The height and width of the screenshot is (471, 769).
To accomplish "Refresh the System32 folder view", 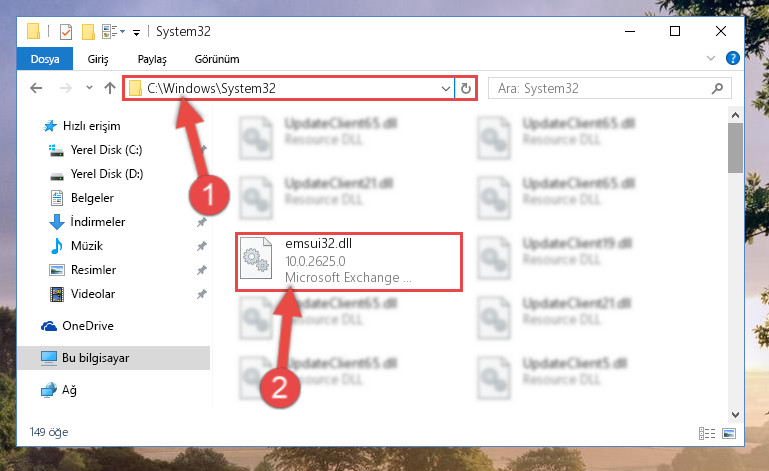I will (465, 88).
